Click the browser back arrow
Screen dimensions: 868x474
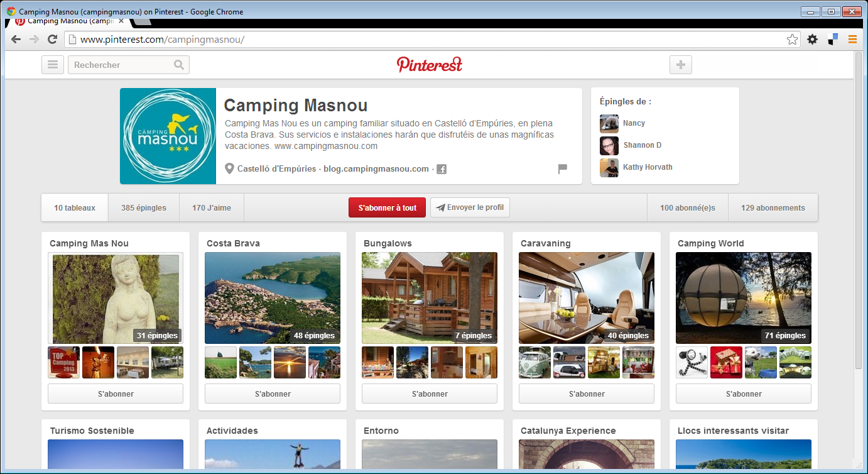click(x=16, y=40)
